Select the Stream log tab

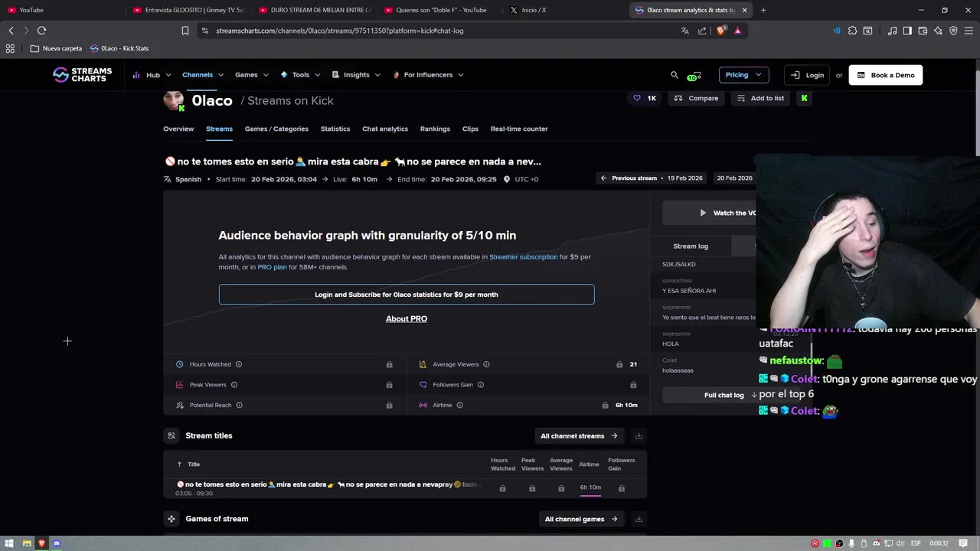(x=691, y=246)
